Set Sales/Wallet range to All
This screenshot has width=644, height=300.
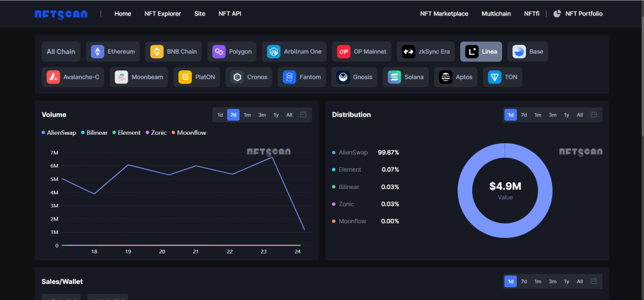click(580, 282)
